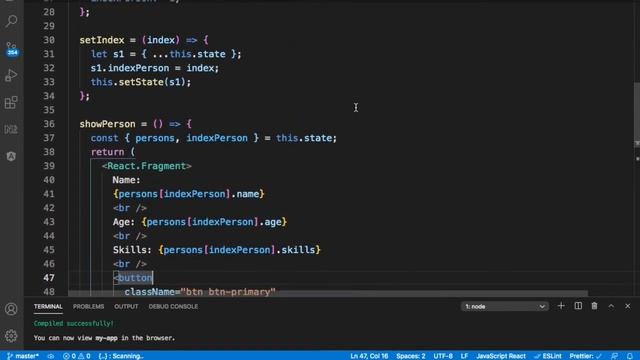Open the Angular icon in activity bar
Image resolution: width=640 pixels, height=360 pixels.
tap(11, 156)
